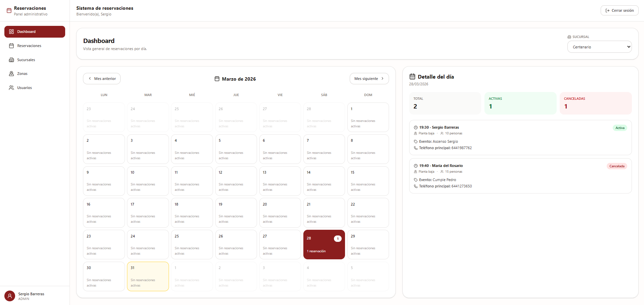Select day 1 of March on Sunday column

[x=368, y=117]
